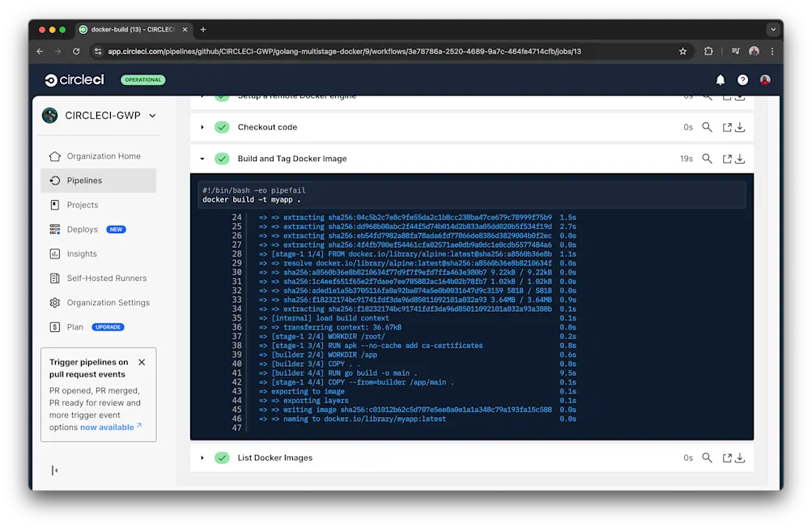
Task: Expand the List Docker Images step
Action: click(202, 458)
